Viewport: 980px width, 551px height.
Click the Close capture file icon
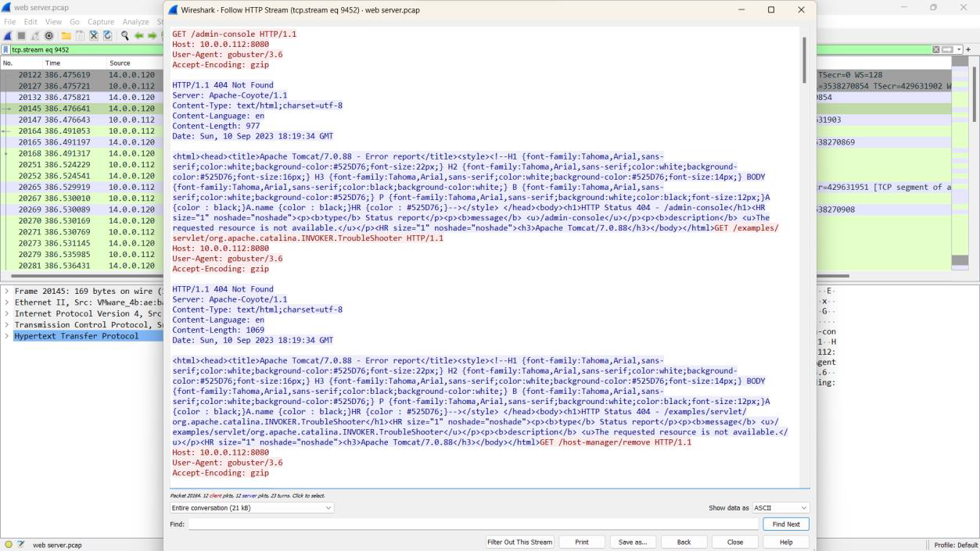point(94,36)
